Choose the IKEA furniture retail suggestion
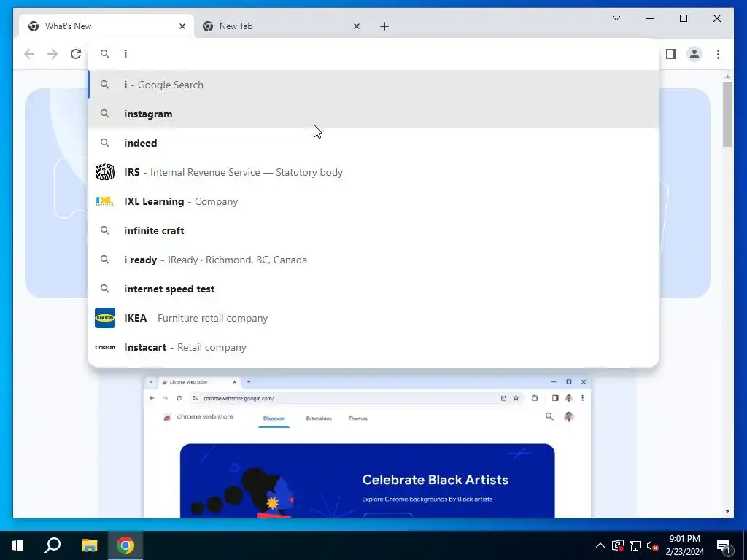The width and height of the screenshot is (747, 560). pyautogui.click(x=373, y=318)
